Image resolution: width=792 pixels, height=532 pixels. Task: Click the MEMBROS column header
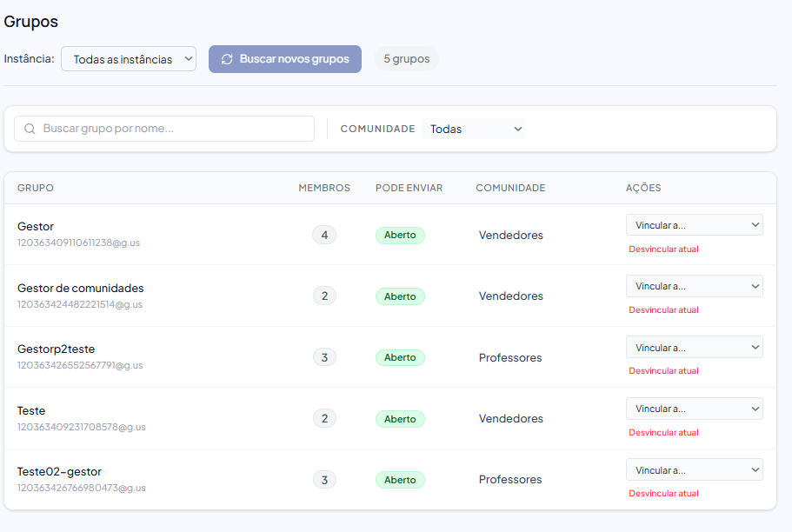click(x=324, y=188)
